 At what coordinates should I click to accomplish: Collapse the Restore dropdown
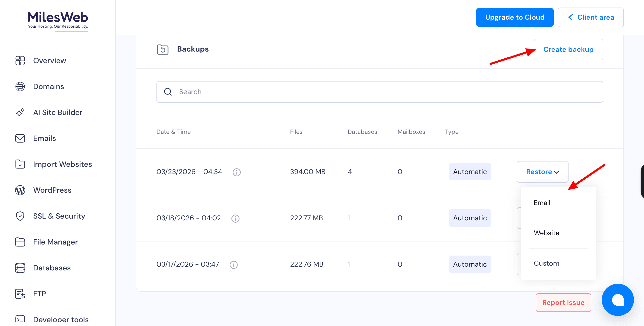point(542,172)
